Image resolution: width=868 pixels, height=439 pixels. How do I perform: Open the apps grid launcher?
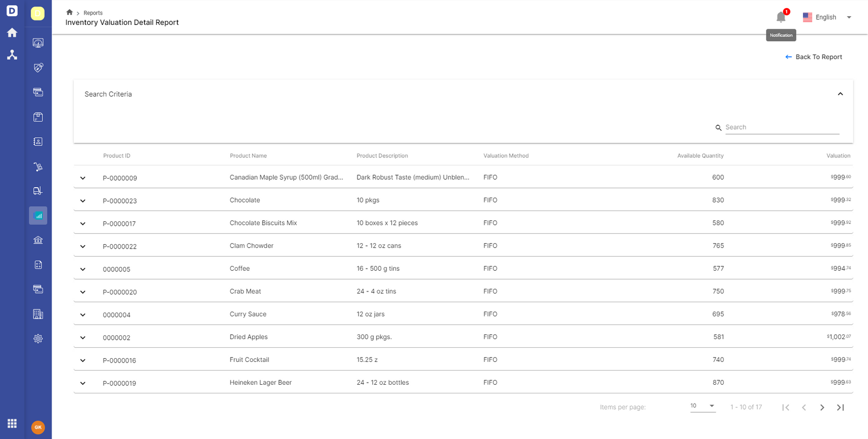(12, 423)
